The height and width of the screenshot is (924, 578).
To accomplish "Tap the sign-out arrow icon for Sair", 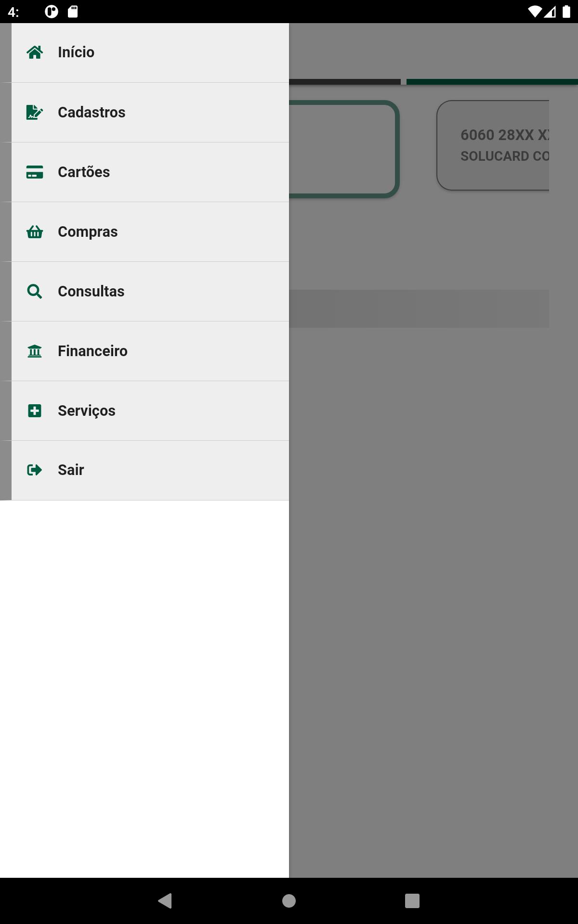I will (x=35, y=470).
